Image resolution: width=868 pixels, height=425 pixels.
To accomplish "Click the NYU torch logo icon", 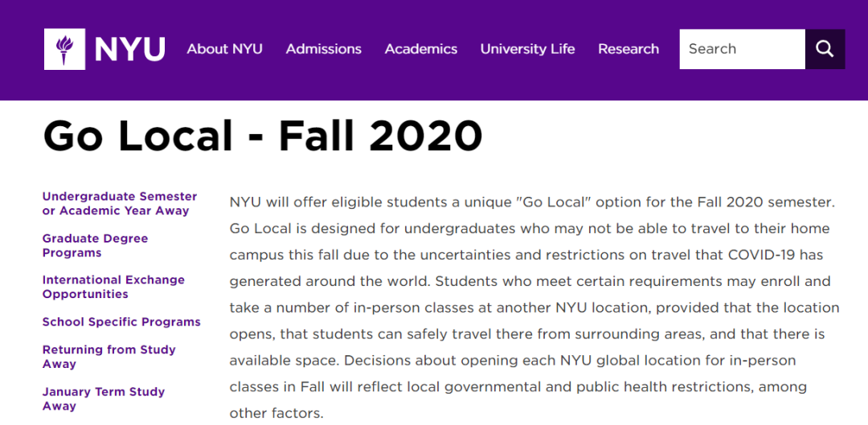I will tap(65, 49).
